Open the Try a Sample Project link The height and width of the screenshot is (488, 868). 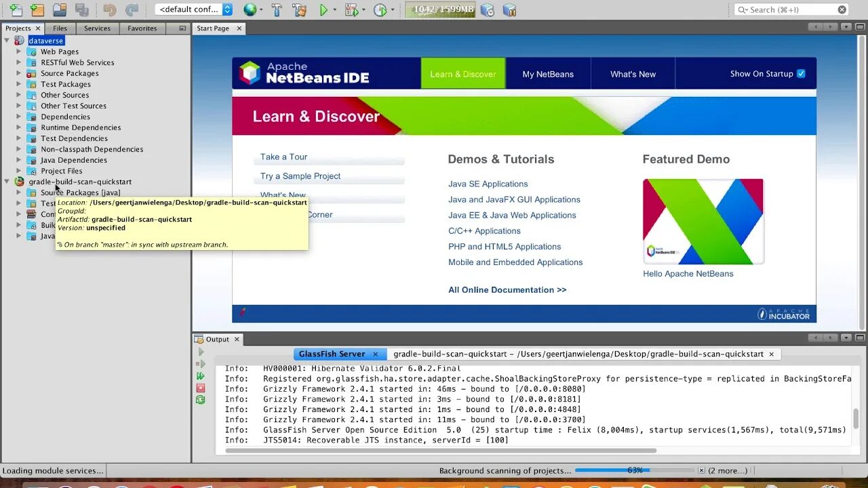tap(300, 176)
